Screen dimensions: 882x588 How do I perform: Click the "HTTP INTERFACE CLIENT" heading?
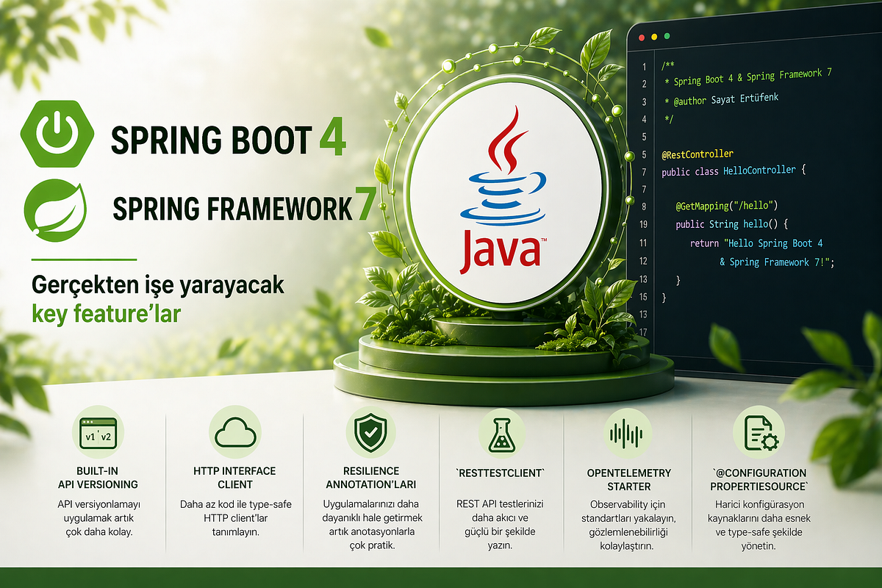click(234, 478)
